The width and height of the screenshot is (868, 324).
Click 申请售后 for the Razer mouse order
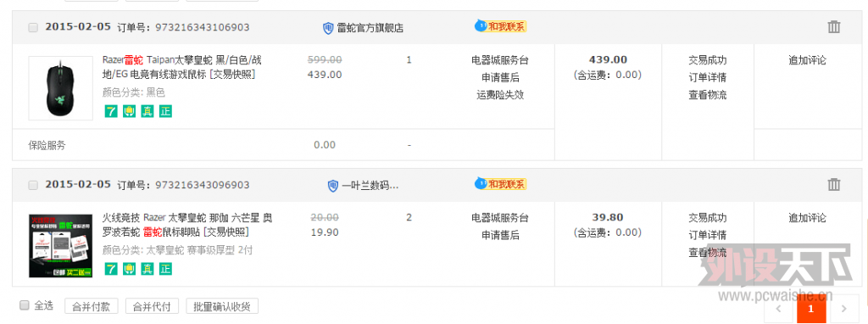pyautogui.click(x=500, y=77)
